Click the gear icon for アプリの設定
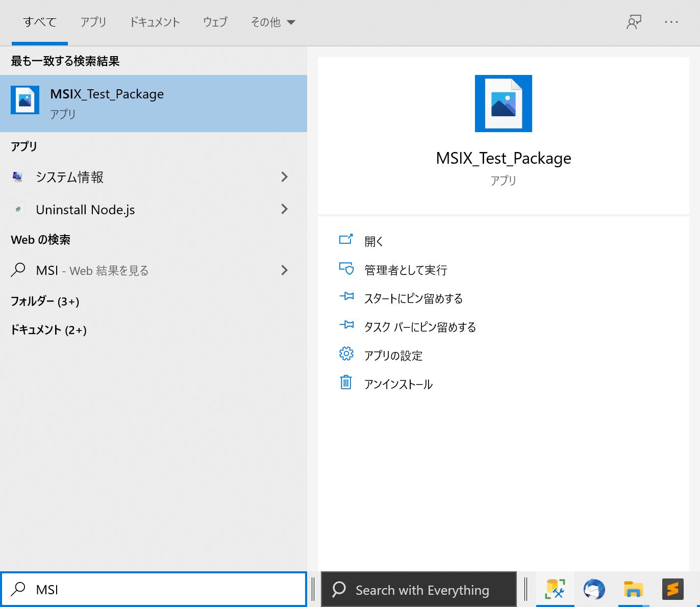 point(346,353)
